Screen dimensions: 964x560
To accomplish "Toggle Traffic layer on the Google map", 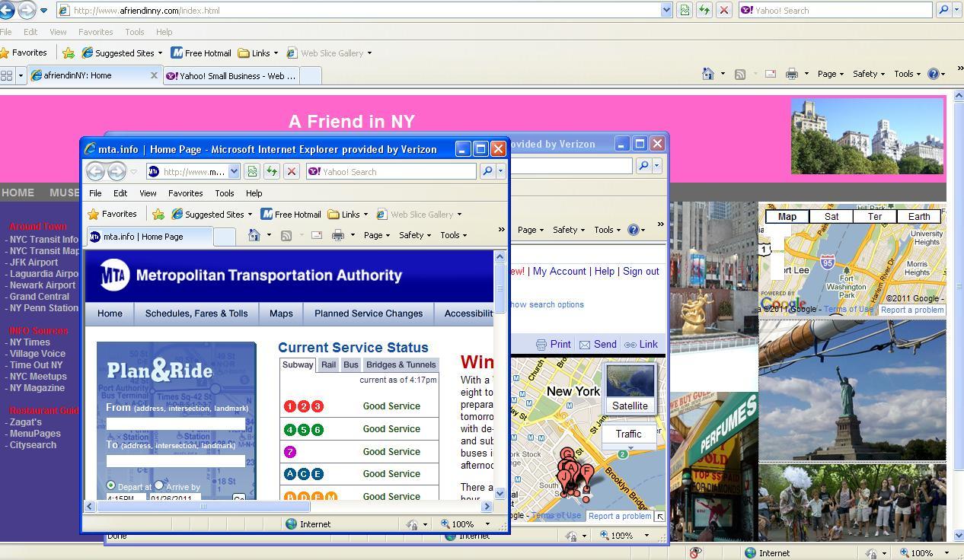I will click(628, 434).
